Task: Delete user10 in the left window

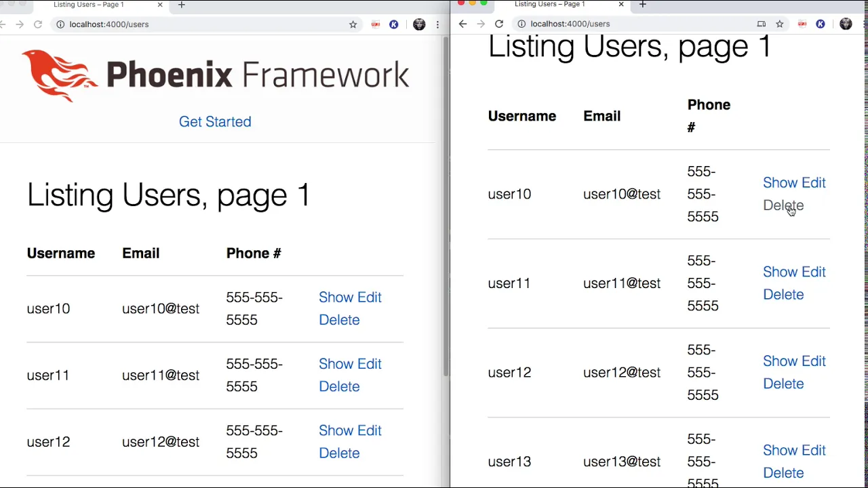Action: point(339,320)
